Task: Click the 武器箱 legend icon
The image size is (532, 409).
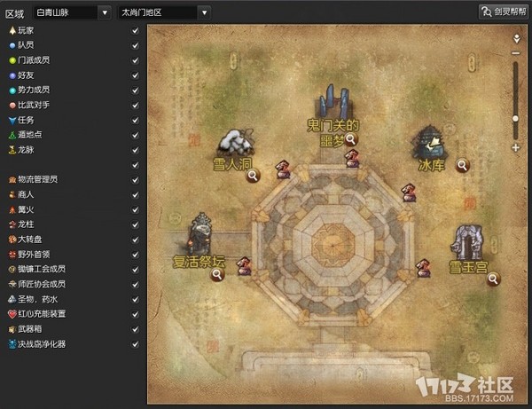Action: tap(12, 329)
